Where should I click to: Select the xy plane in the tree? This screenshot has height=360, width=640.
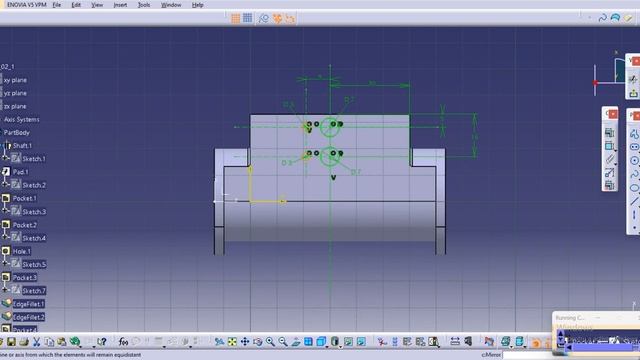(15, 80)
